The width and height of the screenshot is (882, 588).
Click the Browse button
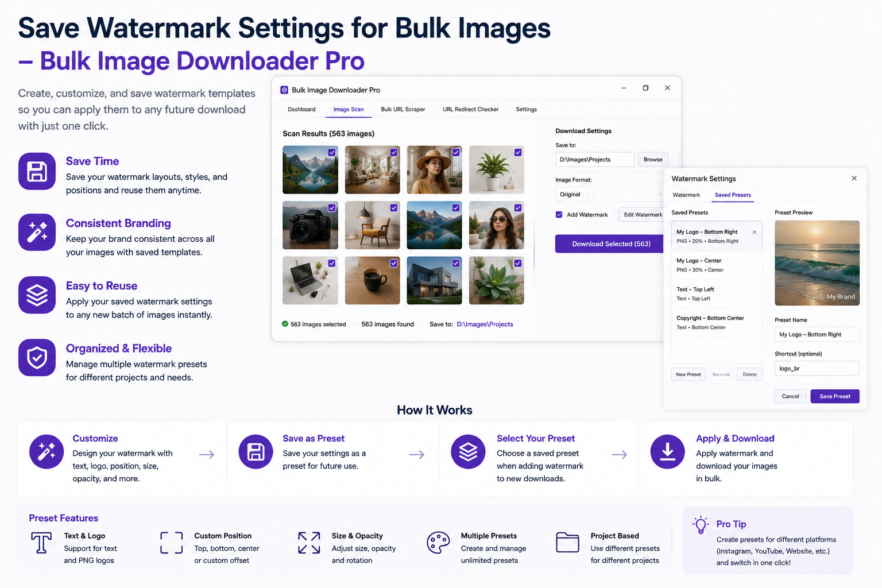pos(653,160)
